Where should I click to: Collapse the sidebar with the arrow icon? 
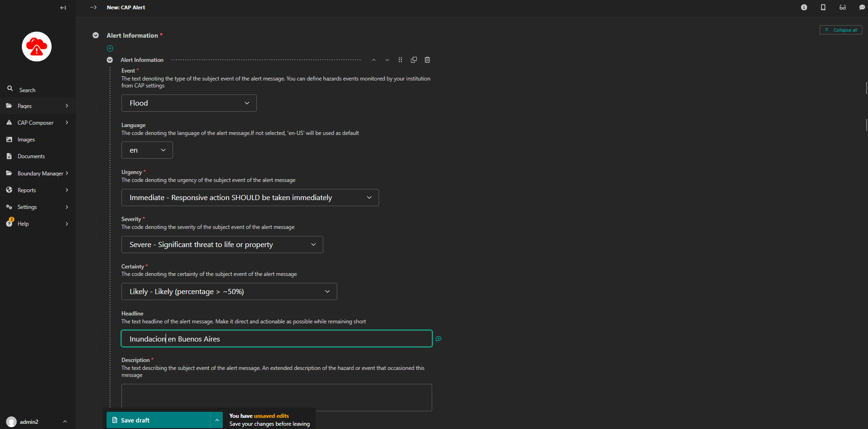[x=63, y=7]
